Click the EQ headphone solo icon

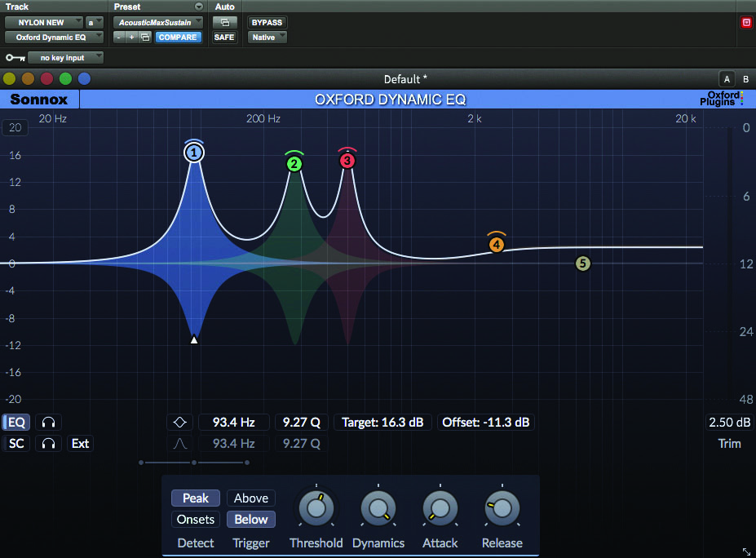click(x=48, y=423)
